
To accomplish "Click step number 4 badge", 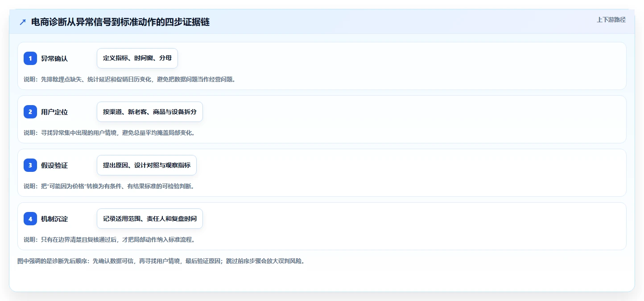I will (x=30, y=219).
